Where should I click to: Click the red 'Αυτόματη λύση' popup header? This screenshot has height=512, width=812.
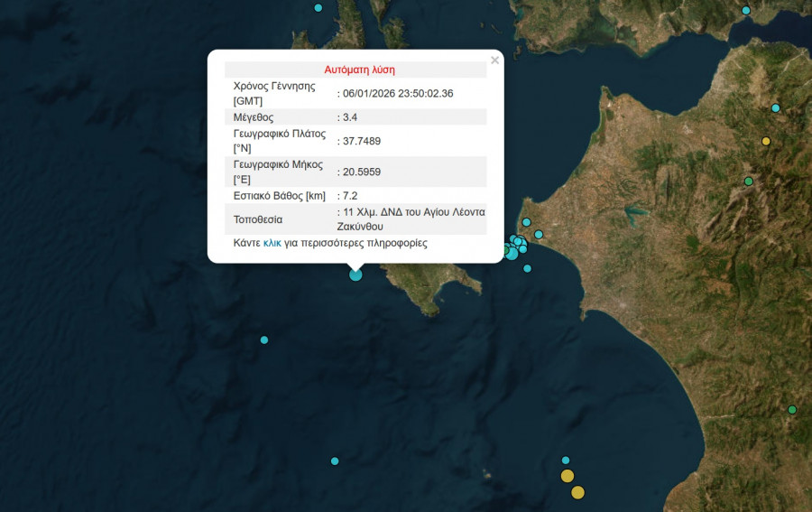(359, 70)
